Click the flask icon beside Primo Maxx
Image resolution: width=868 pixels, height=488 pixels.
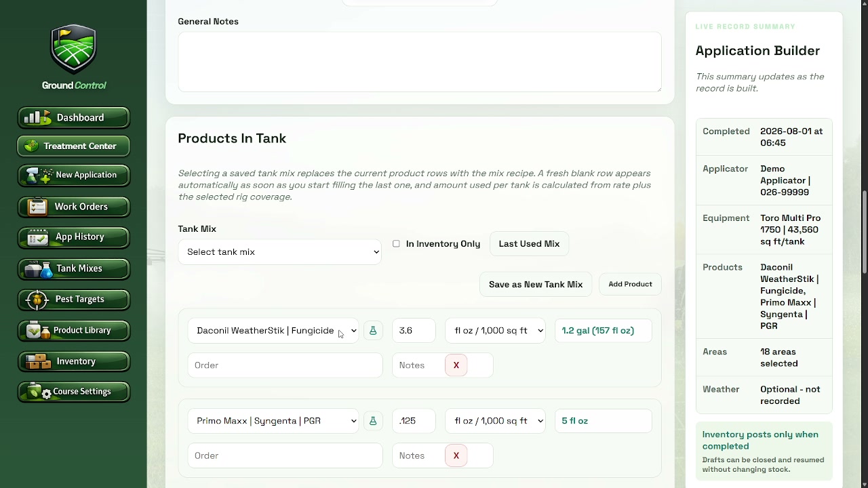tap(373, 421)
